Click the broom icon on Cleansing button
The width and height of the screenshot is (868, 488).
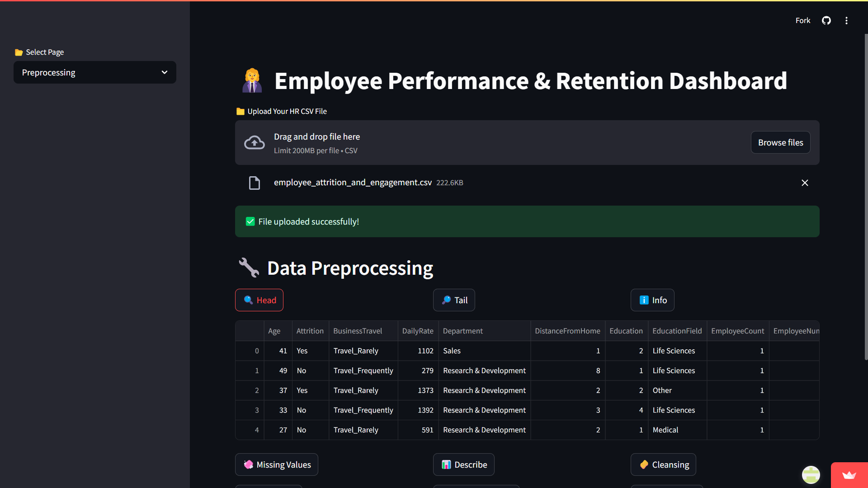tap(645, 464)
